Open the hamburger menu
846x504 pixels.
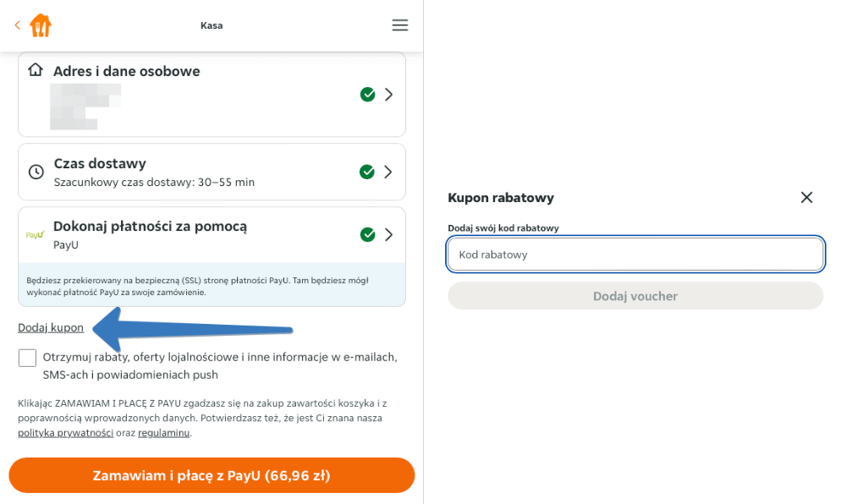coord(400,25)
